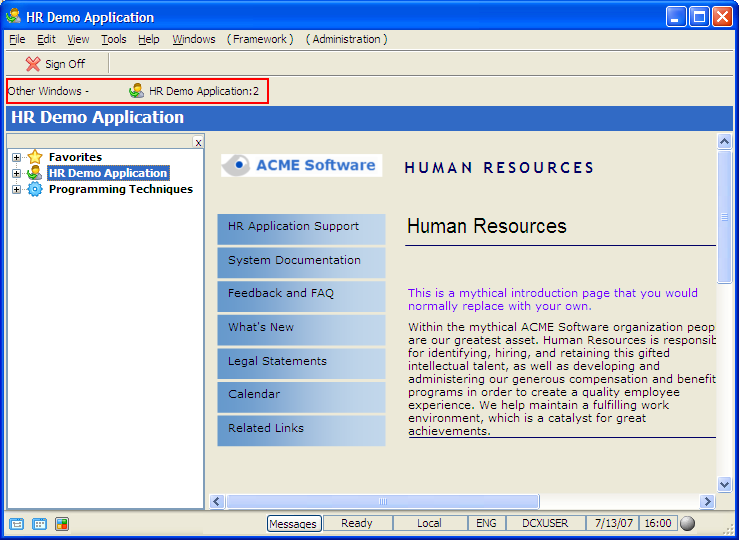
Task: Click the horizontal scrollbar right arrow
Action: [x=707, y=501]
